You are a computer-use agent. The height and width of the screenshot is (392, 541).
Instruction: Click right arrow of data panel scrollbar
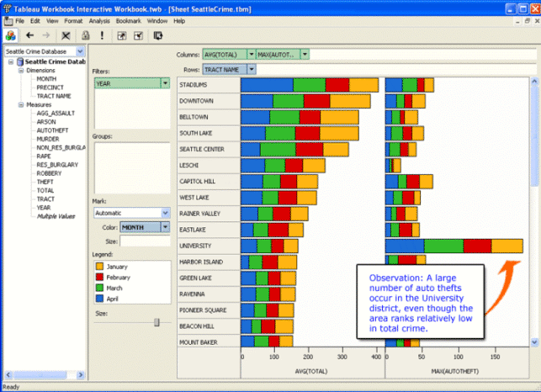(81, 374)
